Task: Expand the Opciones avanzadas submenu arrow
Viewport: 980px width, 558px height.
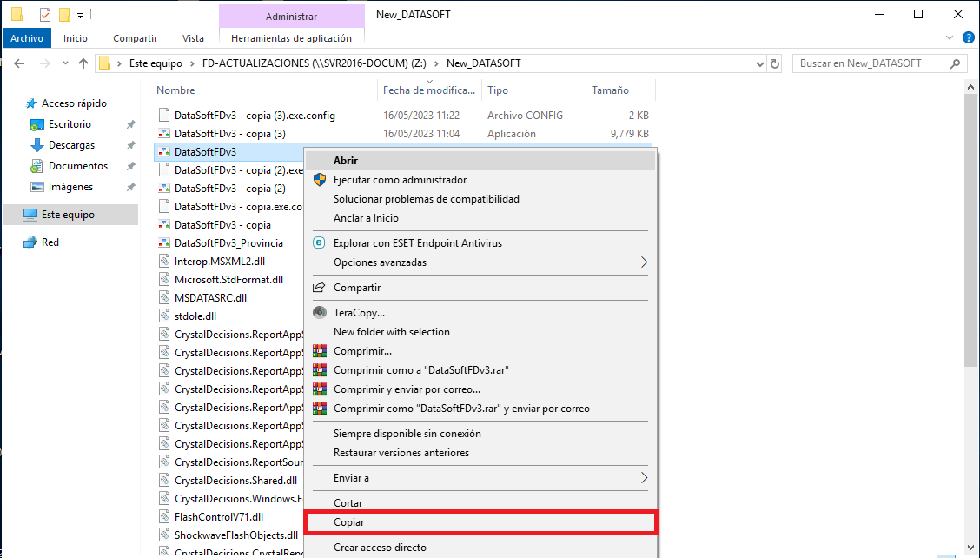Action: (x=644, y=262)
